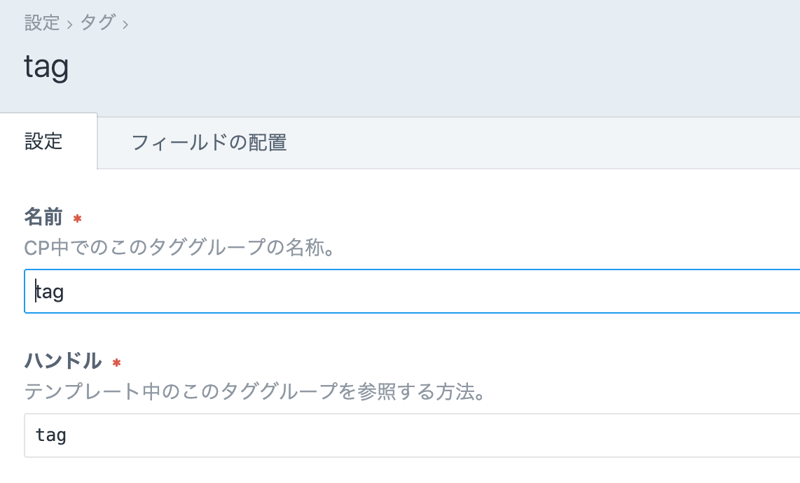Open the フィールドの配置 tab
800x483 pixels.
click(x=209, y=143)
